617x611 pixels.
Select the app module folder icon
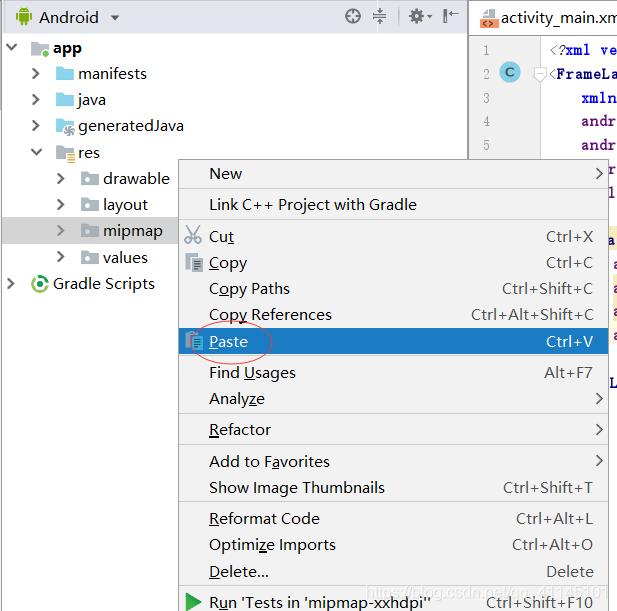click(x=40, y=49)
